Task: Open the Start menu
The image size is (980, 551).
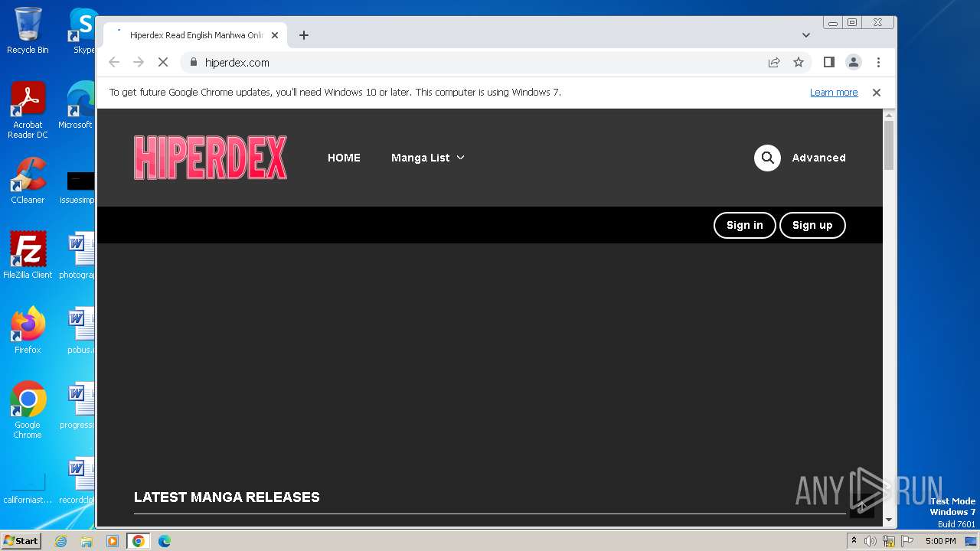Action: [x=21, y=540]
